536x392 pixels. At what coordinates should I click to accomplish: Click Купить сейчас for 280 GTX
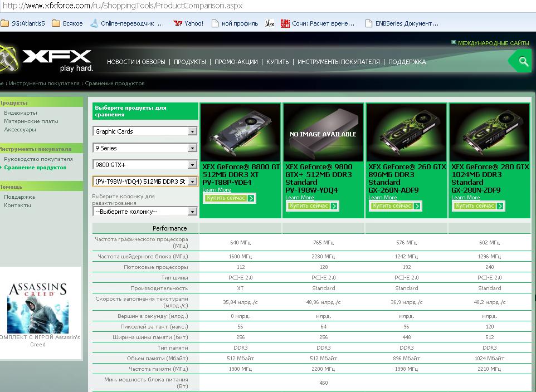pyautogui.click(x=479, y=206)
